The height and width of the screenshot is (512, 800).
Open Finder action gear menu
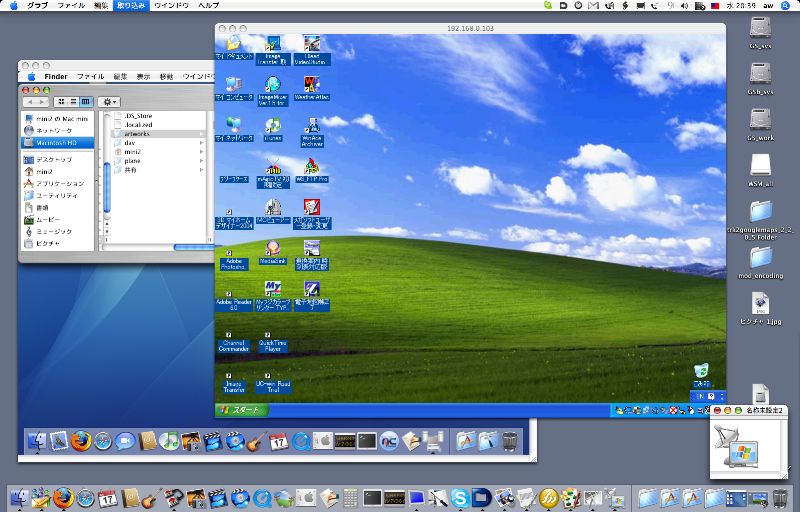109,102
